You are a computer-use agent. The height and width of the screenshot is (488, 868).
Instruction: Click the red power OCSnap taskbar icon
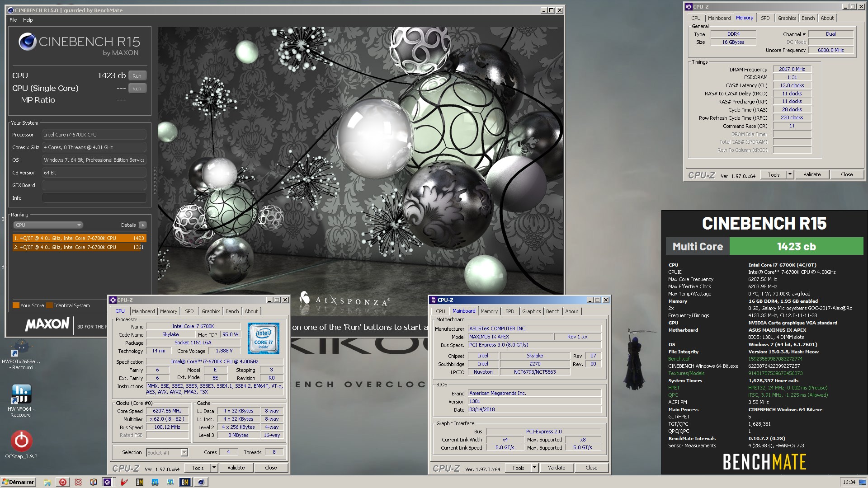coord(63,482)
